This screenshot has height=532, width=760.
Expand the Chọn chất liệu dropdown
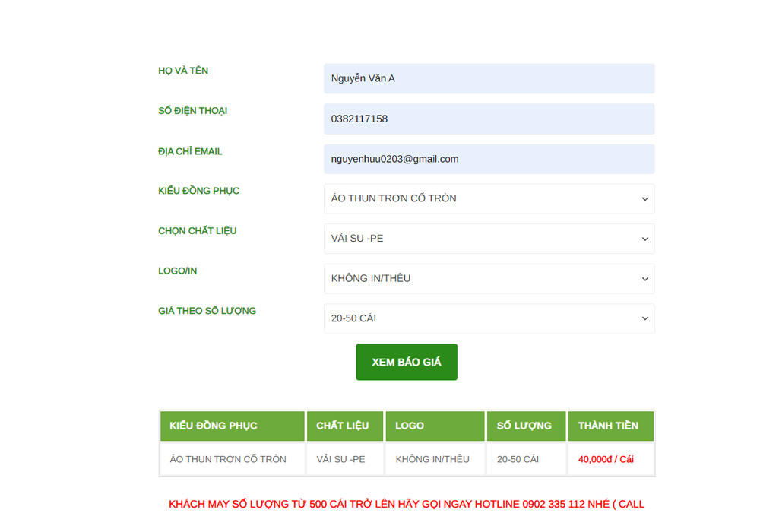point(489,239)
